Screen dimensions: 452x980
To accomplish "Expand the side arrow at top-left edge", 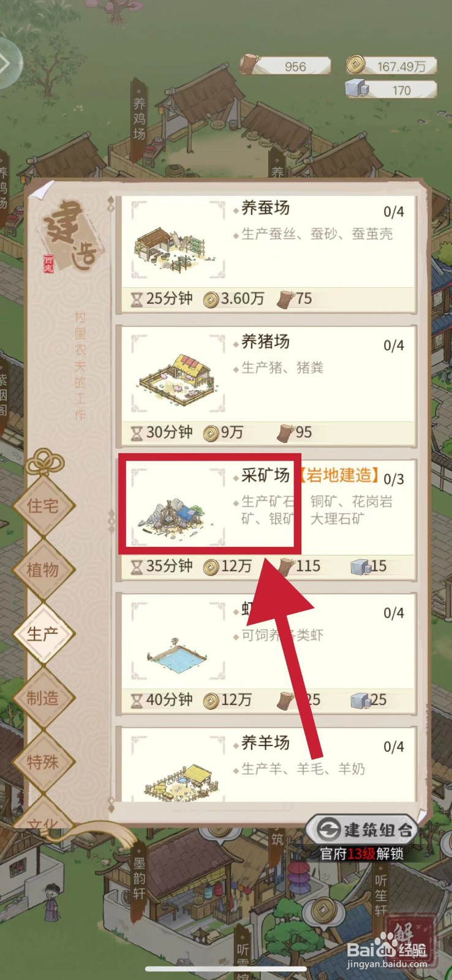I will (9, 63).
